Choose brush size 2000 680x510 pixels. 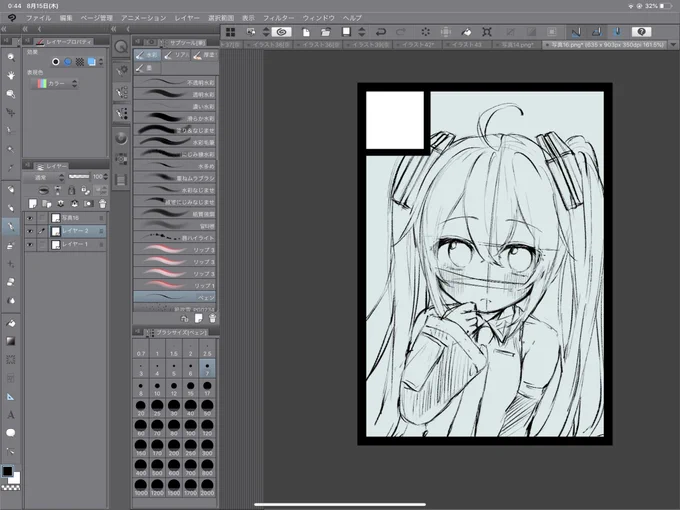pos(207,487)
